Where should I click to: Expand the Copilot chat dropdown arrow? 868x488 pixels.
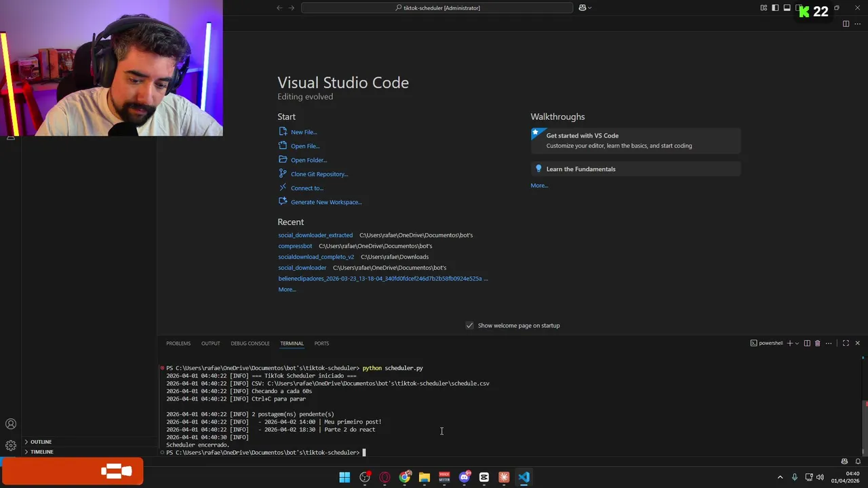click(590, 7)
